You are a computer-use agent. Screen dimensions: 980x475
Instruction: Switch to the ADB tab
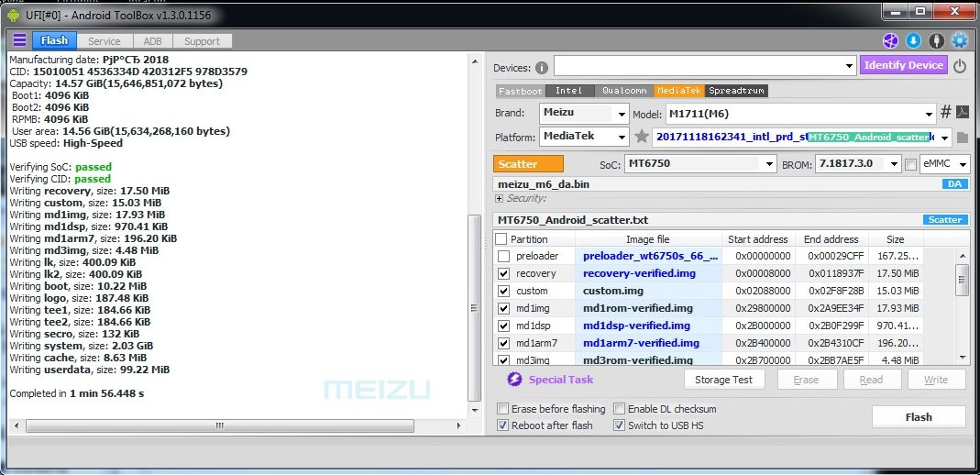[x=152, y=41]
